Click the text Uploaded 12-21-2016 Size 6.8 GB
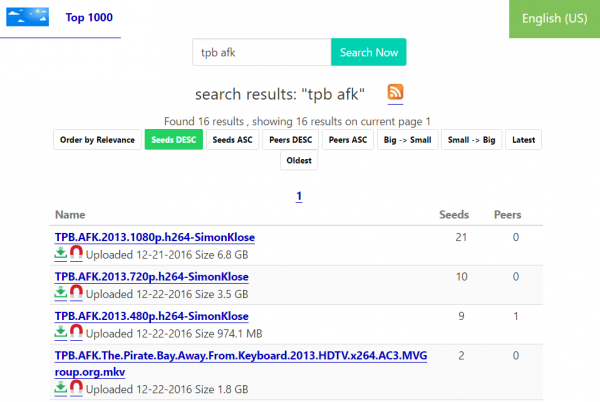Viewport: 600px width, 402px height. [167, 255]
